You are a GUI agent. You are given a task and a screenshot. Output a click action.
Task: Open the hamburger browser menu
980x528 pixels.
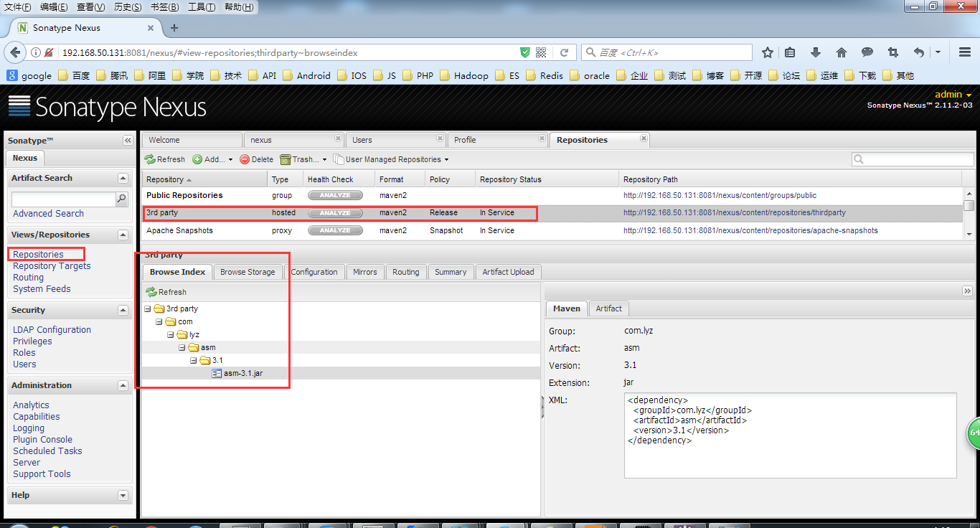pos(965,52)
